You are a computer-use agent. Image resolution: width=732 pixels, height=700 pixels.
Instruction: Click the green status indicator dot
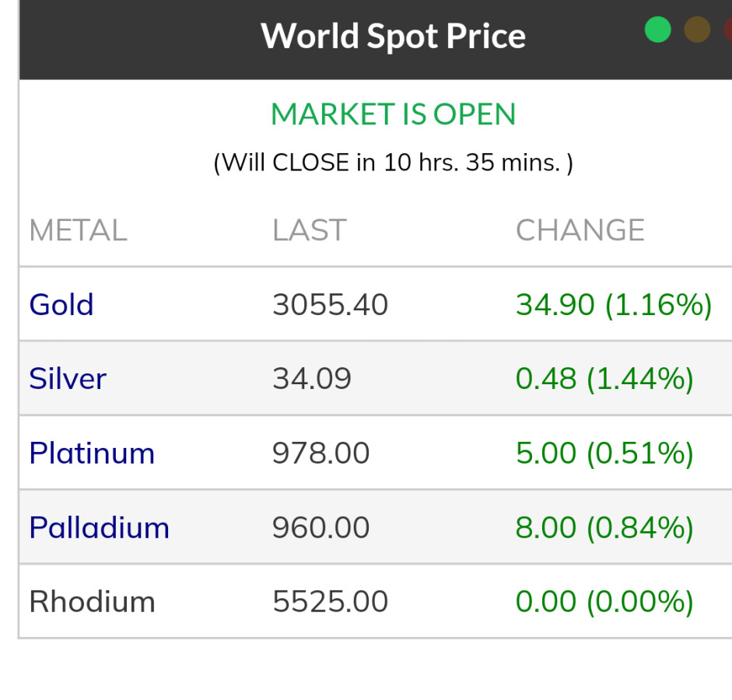click(657, 30)
